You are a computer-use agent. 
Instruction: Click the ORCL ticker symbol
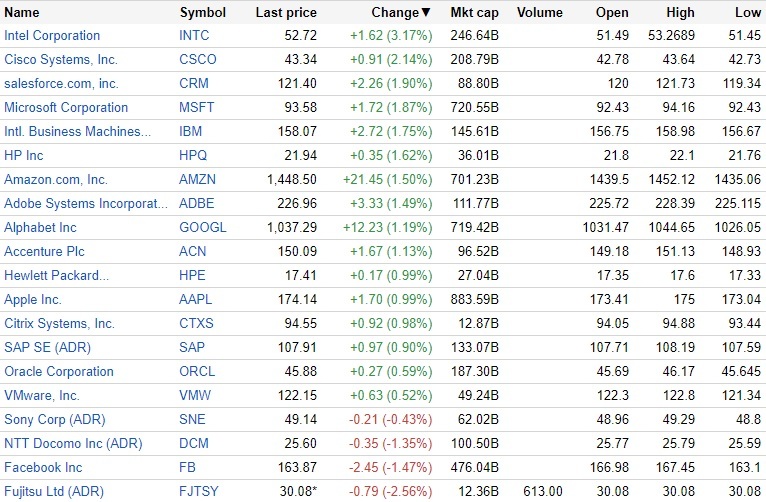(198, 372)
